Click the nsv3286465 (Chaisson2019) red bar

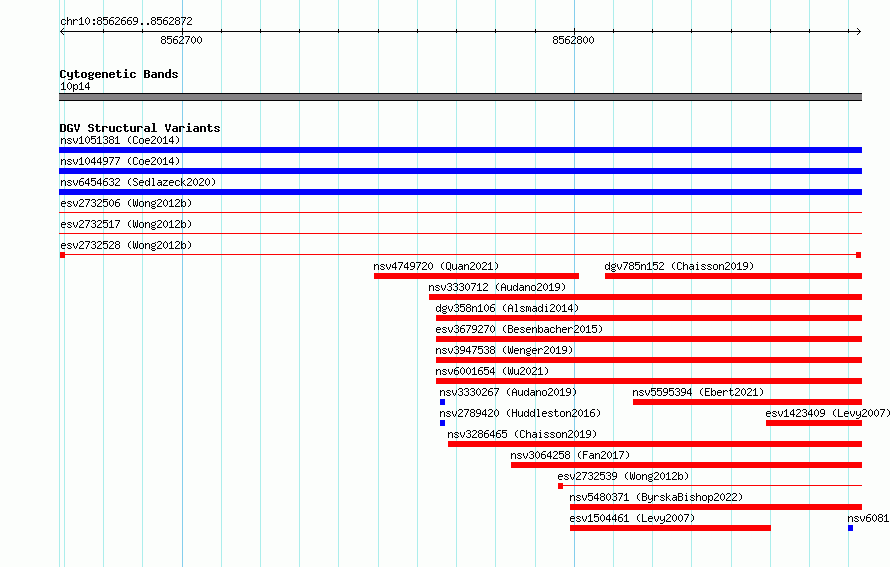click(655, 444)
